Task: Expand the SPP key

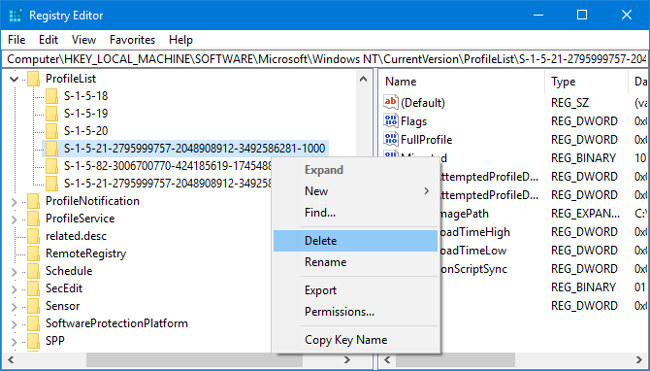Action: [14, 341]
